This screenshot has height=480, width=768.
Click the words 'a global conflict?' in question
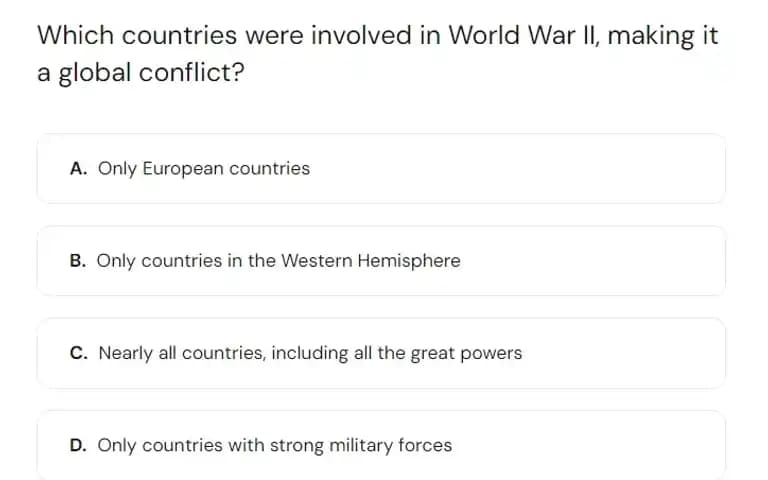tap(141, 72)
